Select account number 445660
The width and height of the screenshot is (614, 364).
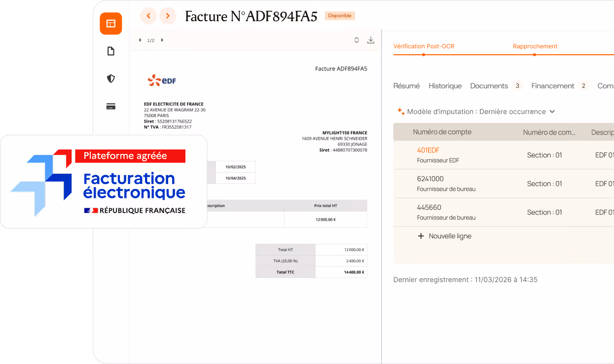click(429, 207)
